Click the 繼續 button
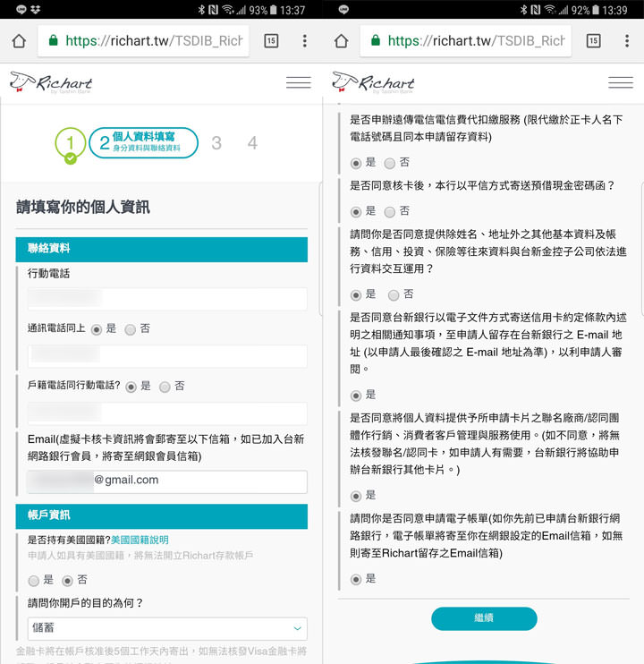 click(x=484, y=618)
